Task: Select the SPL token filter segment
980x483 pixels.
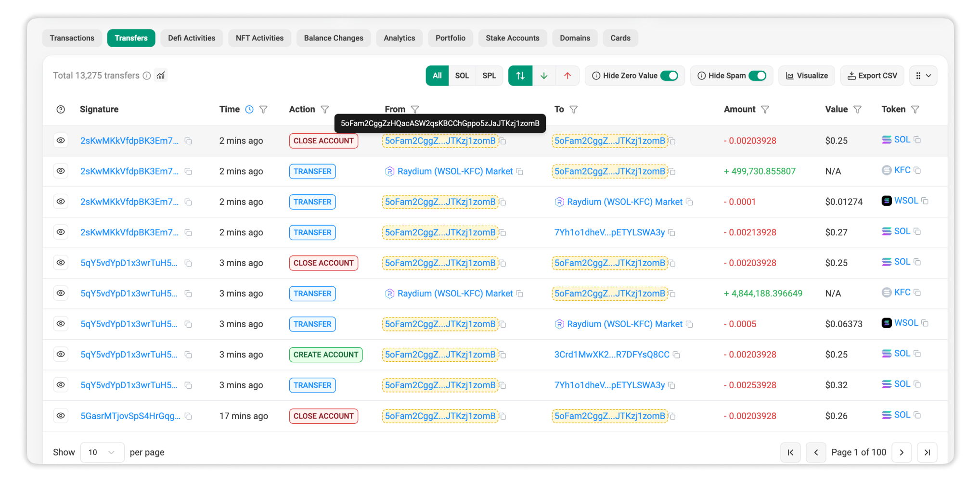Action: (489, 76)
